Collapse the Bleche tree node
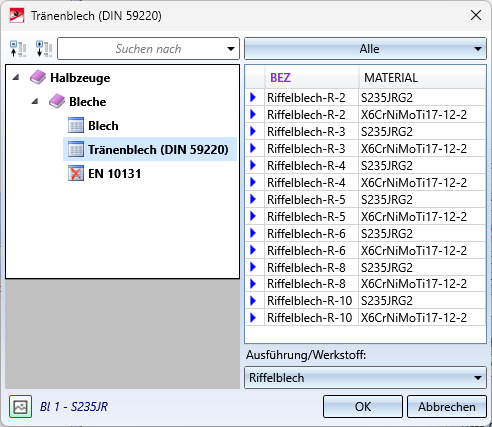492x427 pixels. (35, 101)
